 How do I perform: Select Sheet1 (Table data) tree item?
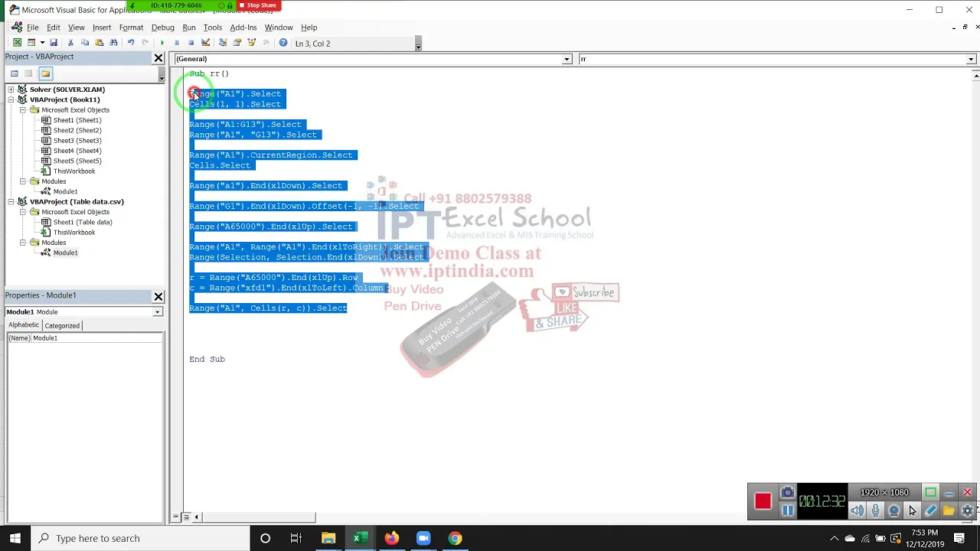(x=82, y=222)
